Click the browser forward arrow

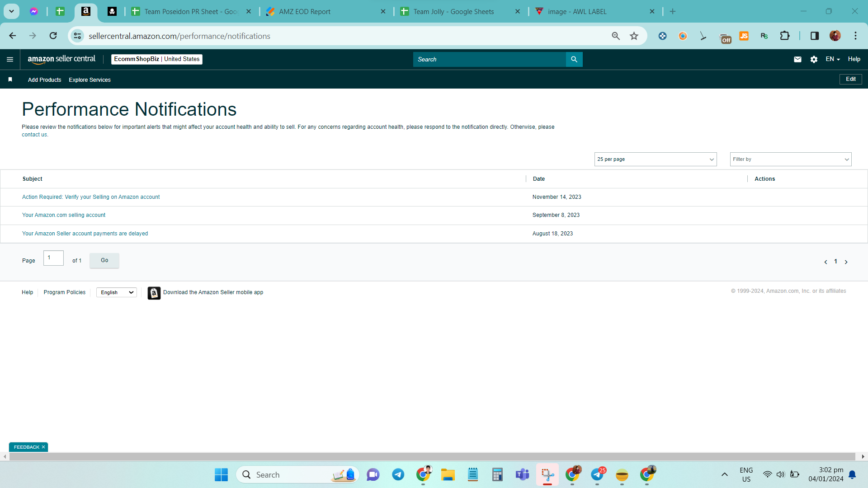click(33, 36)
